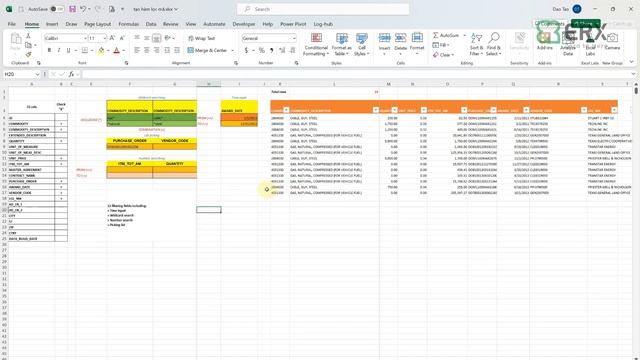Undo the last action
Image resolution: width=640 pixels, height=360 pixels.
tap(83, 9)
